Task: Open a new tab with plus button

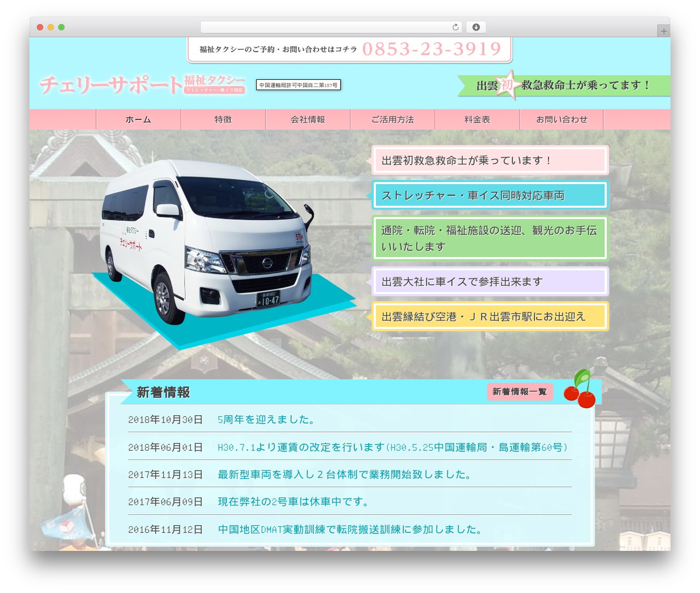Action: click(x=663, y=31)
